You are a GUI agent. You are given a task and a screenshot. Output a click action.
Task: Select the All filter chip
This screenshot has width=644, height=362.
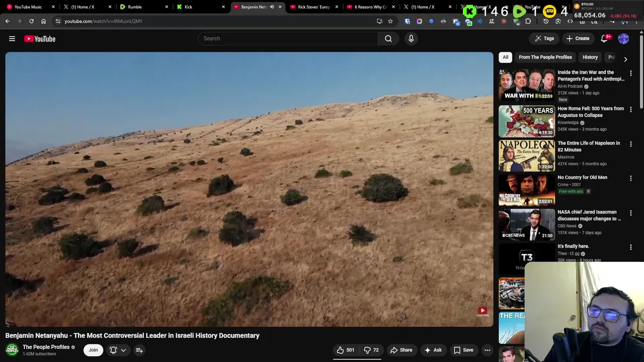[505, 57]
